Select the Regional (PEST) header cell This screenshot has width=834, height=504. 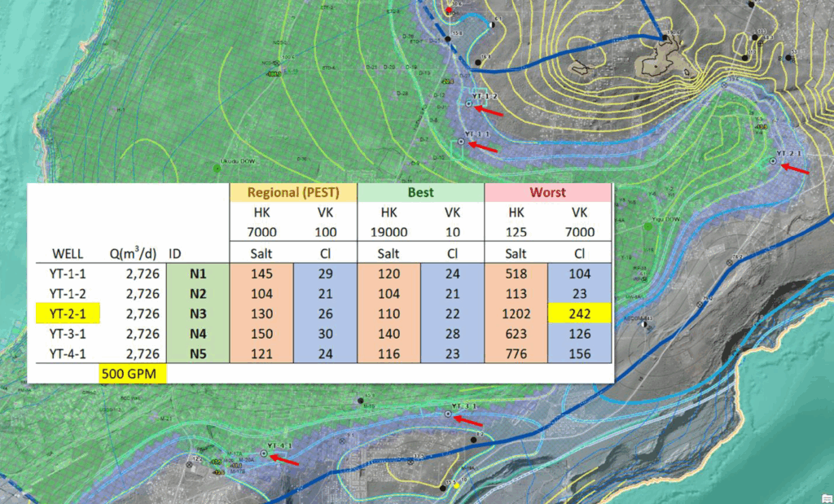tap(293, 193)
